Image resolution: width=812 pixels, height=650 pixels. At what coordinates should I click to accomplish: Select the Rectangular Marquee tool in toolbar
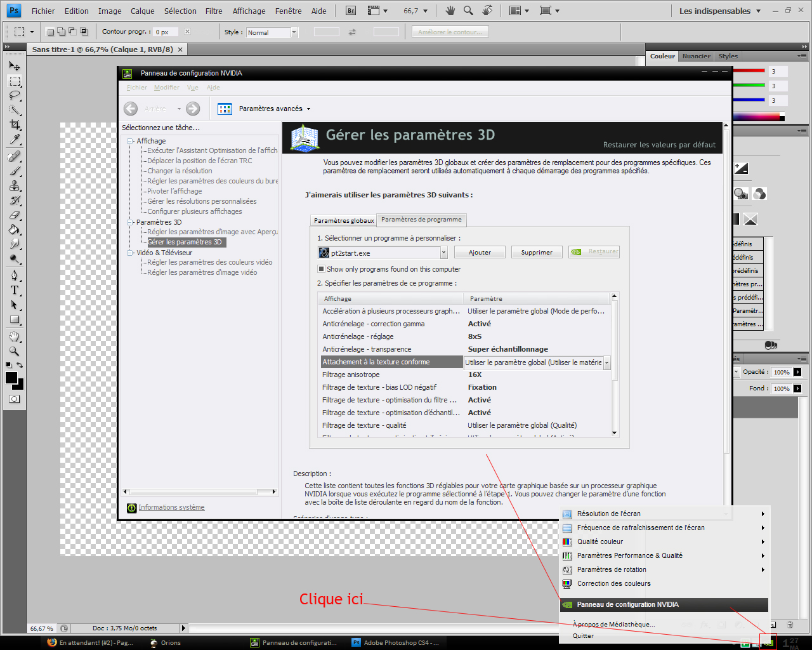tap(14, 81)
